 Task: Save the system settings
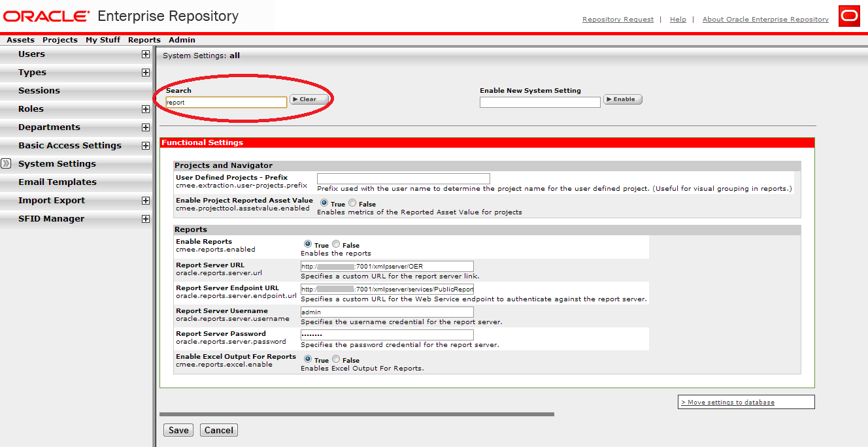(x=178, y=430)
